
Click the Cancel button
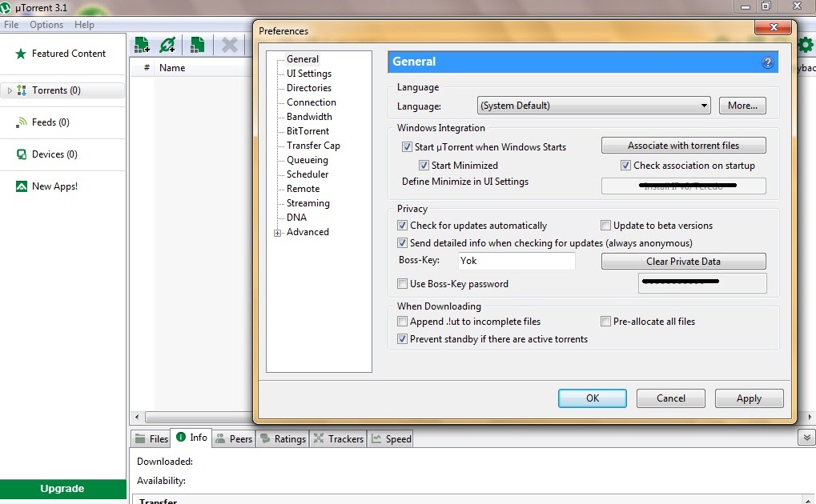[671, 398]
